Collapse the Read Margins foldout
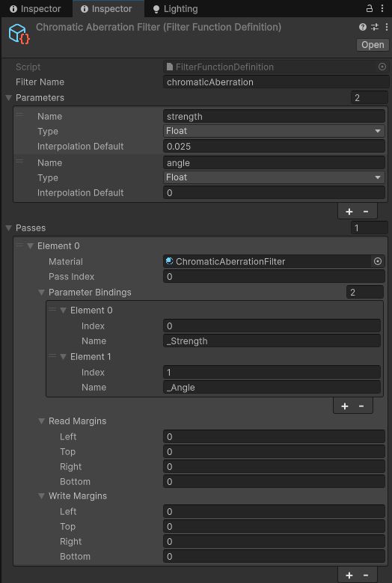Screen dimensions: 392x583 tap(42, 421)
